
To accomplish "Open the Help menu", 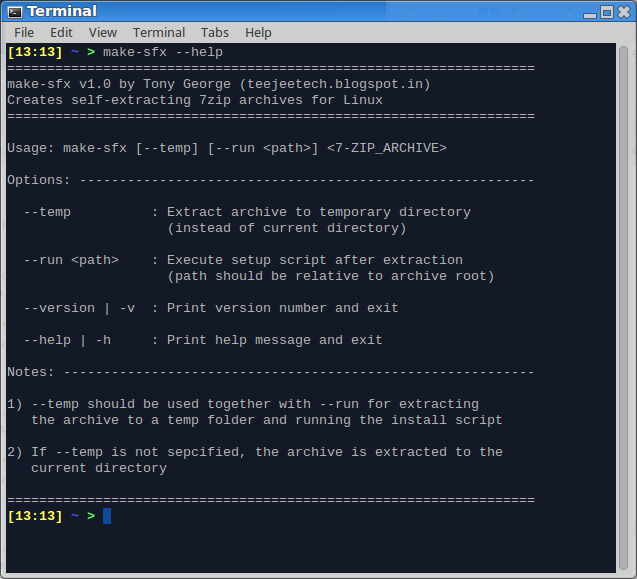I will pos(258,33).
